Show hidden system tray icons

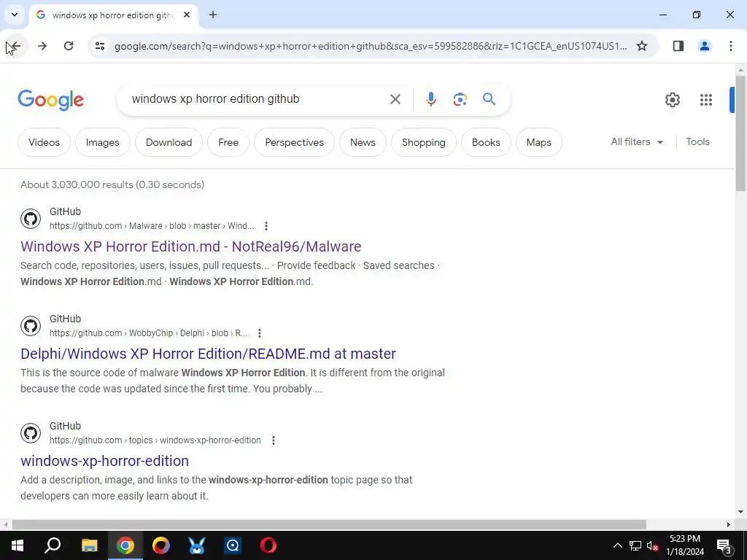click(x=617, y=545)
